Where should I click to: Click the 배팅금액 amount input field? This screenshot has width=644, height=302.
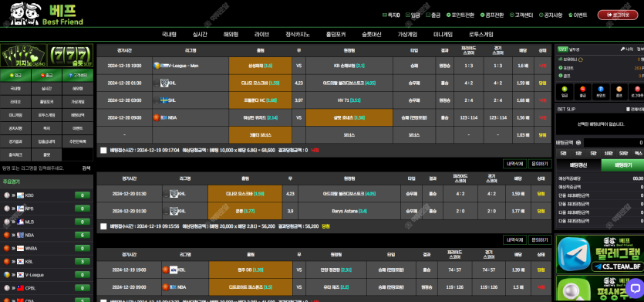614,143
